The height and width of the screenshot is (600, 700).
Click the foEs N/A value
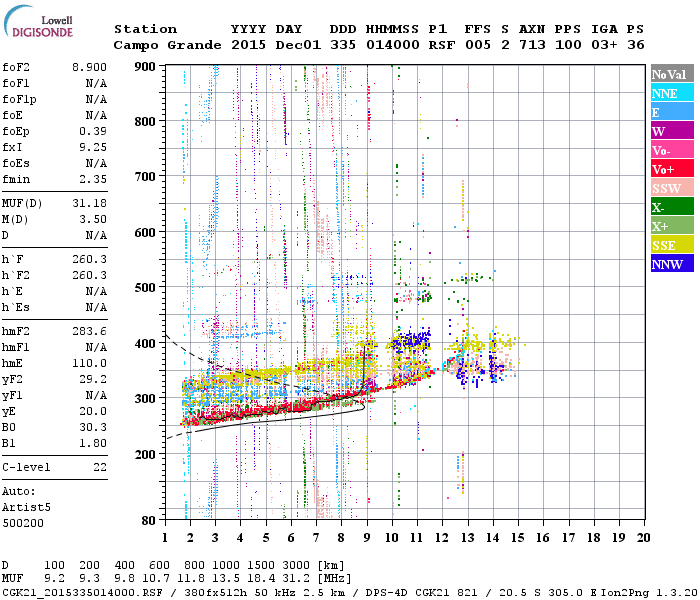point(96,163)
